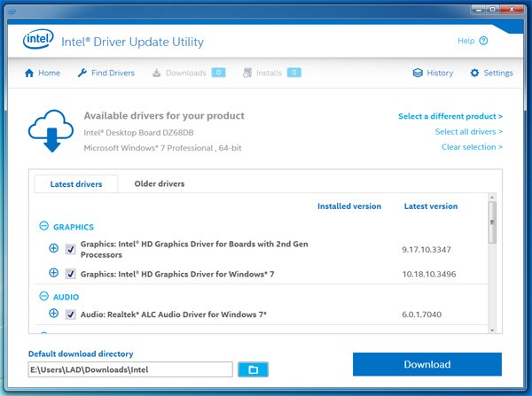Uncheck HD Graphics Driver for 2nd Gen Processors
The image size is (532, 396).
coord(71,250)
